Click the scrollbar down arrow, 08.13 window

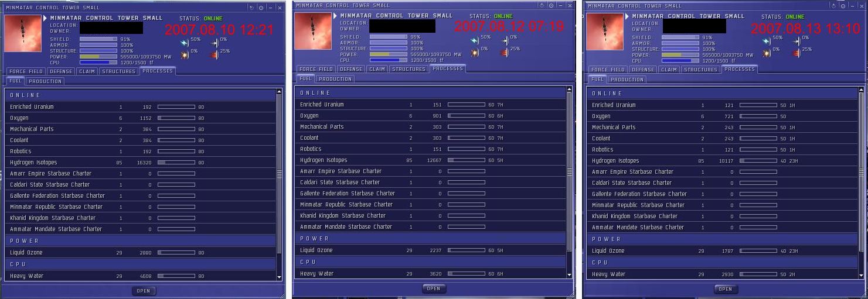point(860,275)
